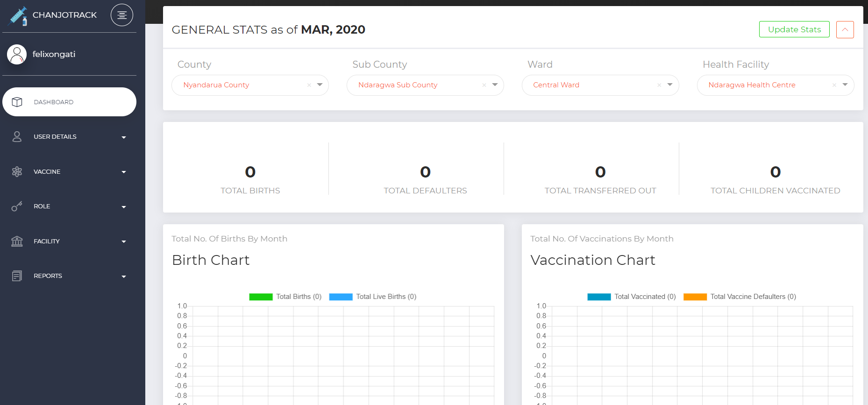Click the Ndaragwa Health Centre selected value
This screenshot has width=868, height=405.
pos(752,85)
